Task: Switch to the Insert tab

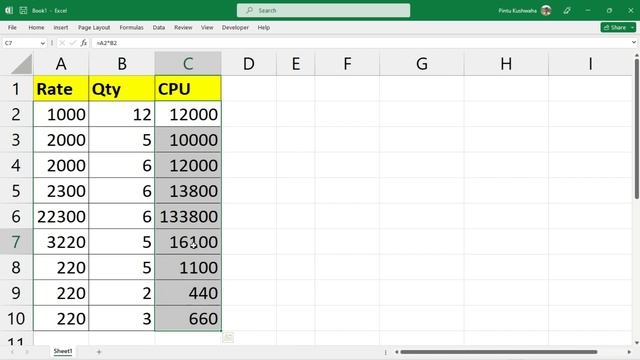Action: click(61, 27)
